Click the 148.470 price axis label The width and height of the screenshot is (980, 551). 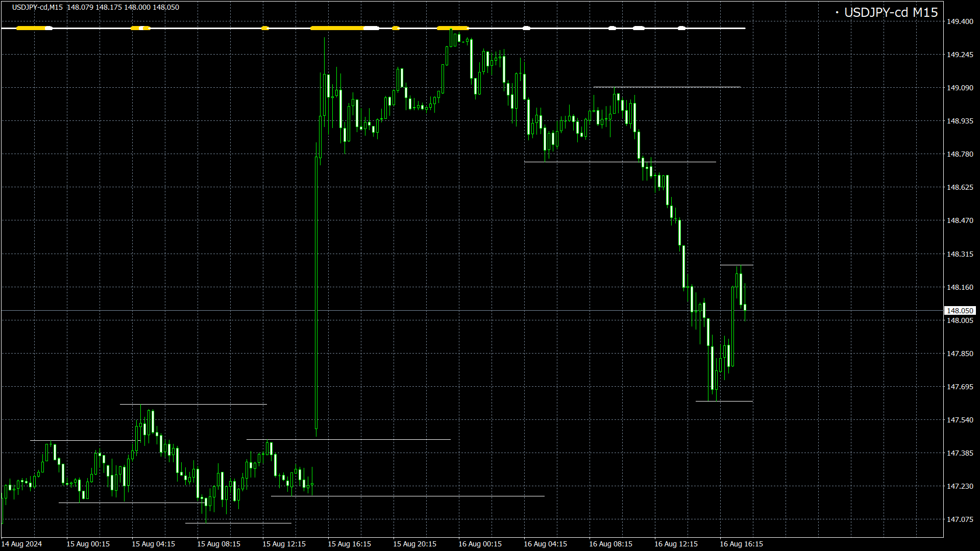click(960, 220)
